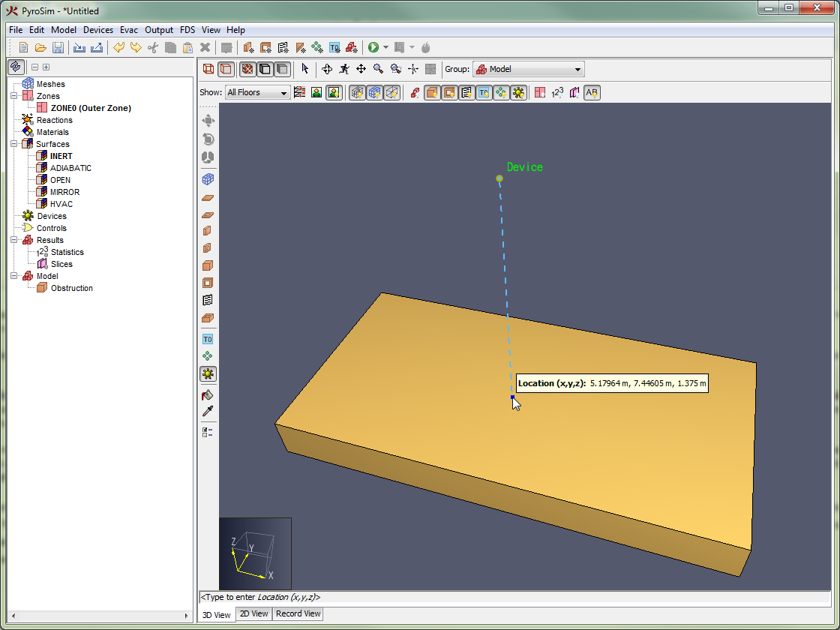
Task: Select the Draw Slab Obstruction tool
Action: click(208, 198)
